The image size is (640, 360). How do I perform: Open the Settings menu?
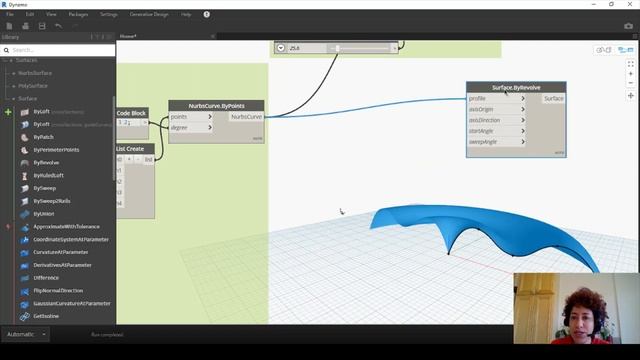[x=109, y=14]
